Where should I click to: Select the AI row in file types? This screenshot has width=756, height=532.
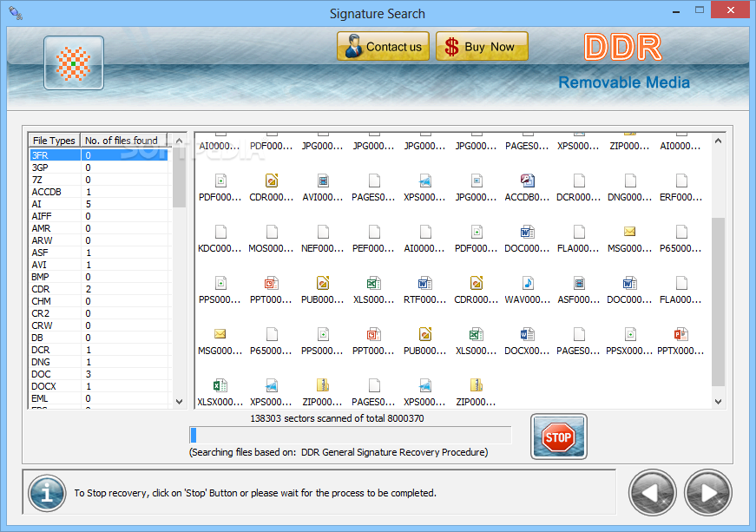(99, 204)
